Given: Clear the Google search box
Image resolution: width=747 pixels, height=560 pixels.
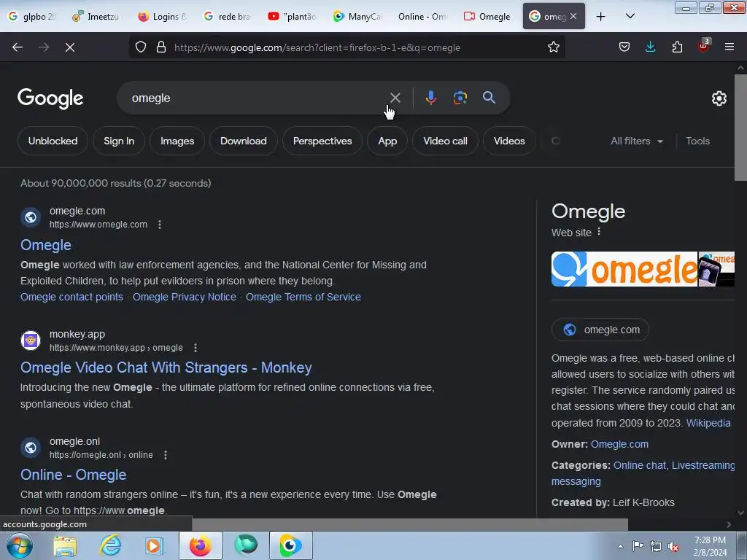Looking at the screenshot, I should (x=395, y=98).
